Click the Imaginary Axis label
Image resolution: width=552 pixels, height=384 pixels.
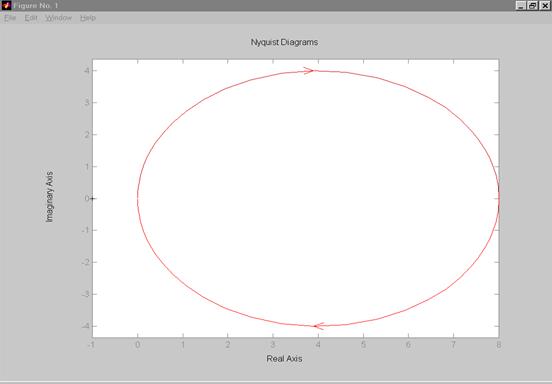click(50, 197)
